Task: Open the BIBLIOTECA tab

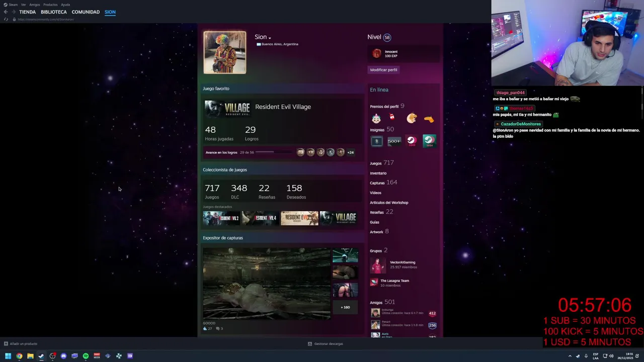Action: click(53, 12)
